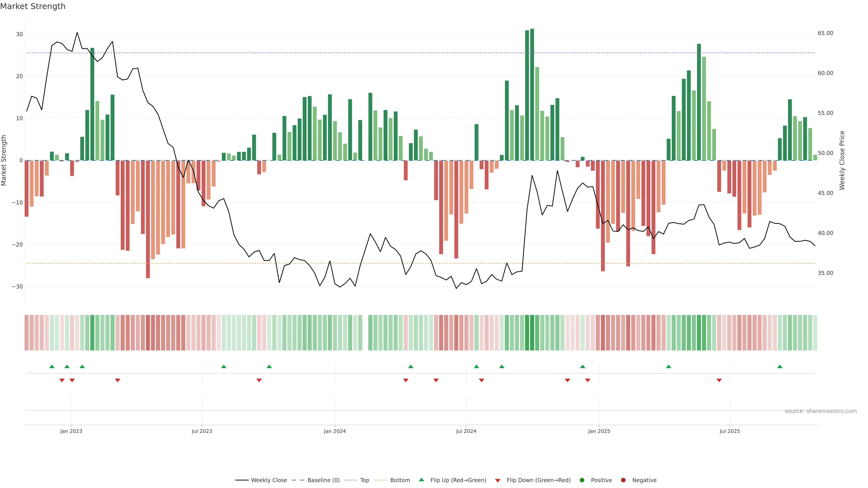
Task: Click the tallest dark green bar
Action: tap(532, 94)
